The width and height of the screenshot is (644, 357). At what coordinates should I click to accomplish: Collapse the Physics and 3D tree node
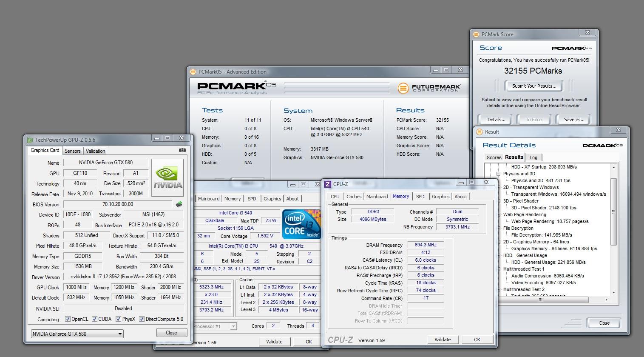point(499,174)
